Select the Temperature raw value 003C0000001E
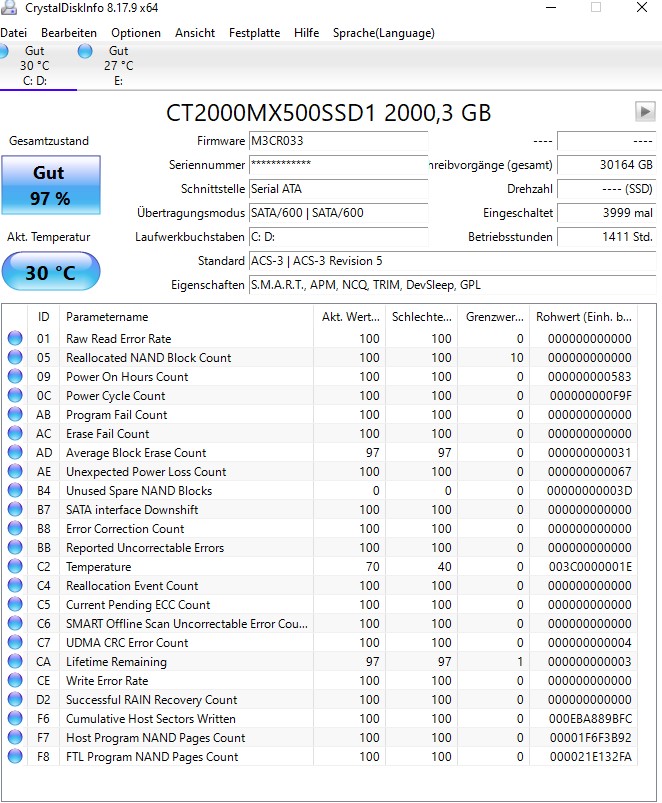Viewport: 662px width, 803px height. tap(590, 567)
